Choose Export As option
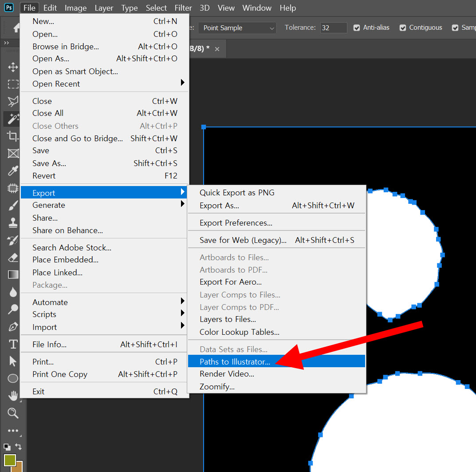 pos(276,205)
